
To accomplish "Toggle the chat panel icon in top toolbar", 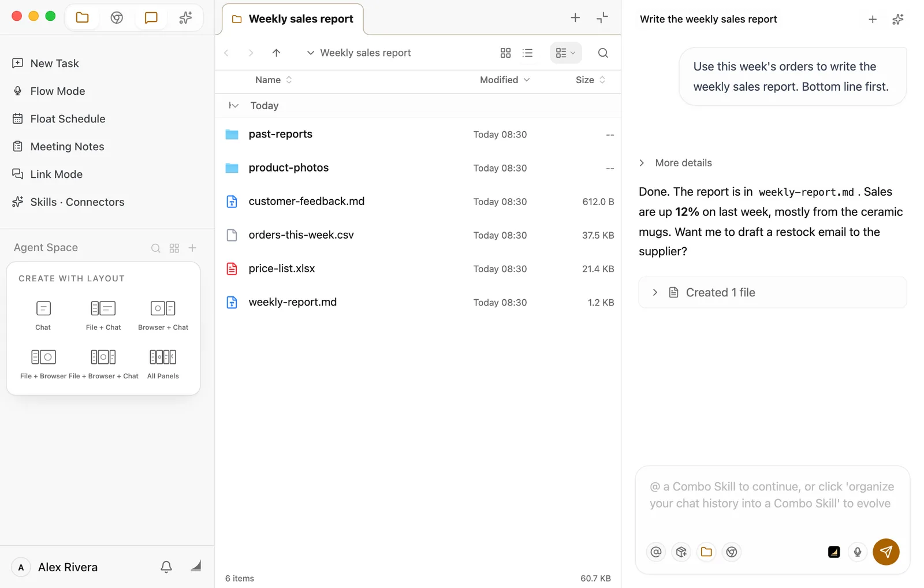I will [x=151, y=17].
